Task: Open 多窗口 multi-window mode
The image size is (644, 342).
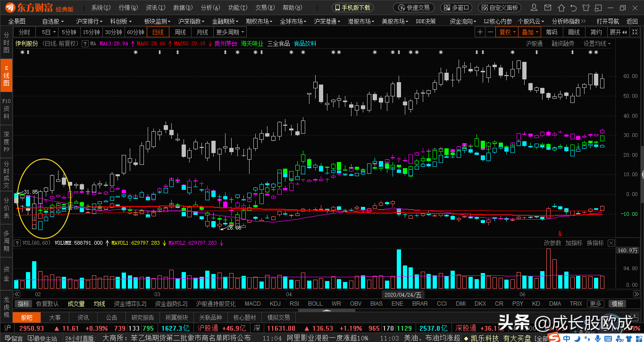Action: [456, 8]
